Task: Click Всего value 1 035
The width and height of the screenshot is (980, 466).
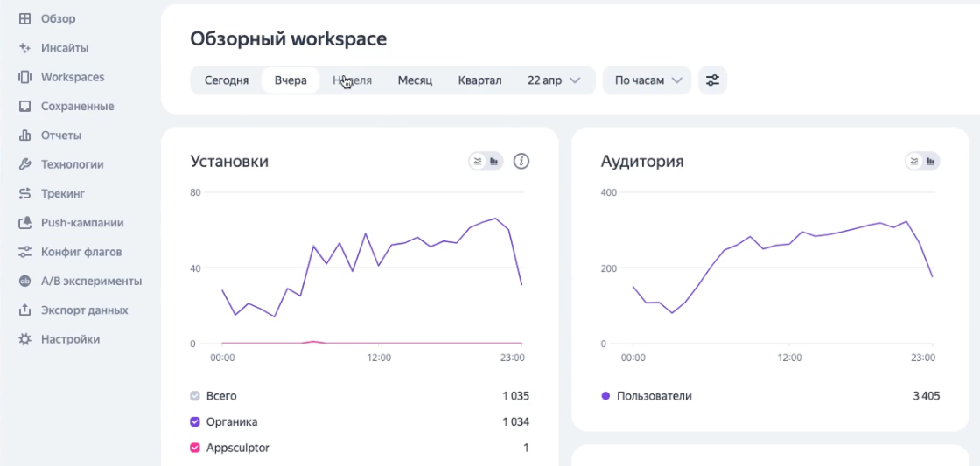Action: click(x=515, y=396)
